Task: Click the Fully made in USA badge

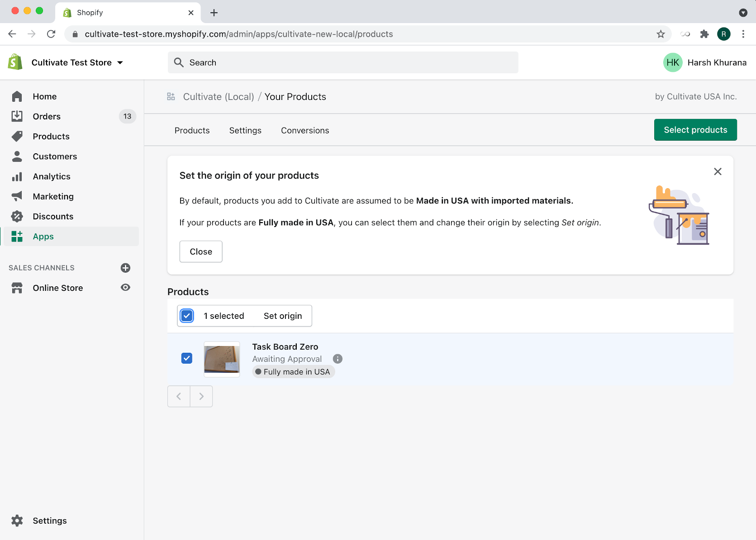Action: click(x=293, y=372)
